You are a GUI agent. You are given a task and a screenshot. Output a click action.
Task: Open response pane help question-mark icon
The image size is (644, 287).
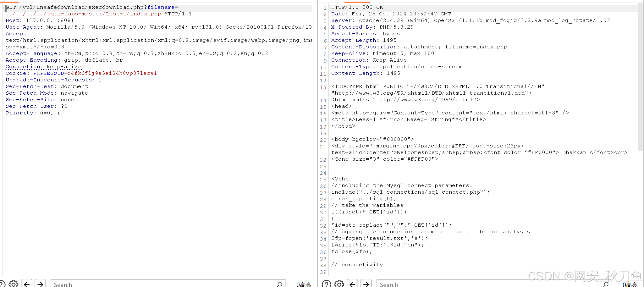326,284
